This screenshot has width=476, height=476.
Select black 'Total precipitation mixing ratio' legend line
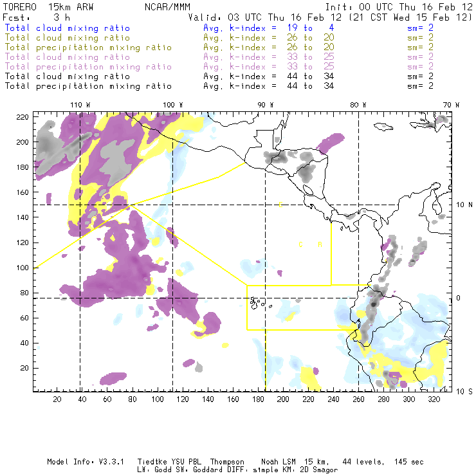coord(88,86)
